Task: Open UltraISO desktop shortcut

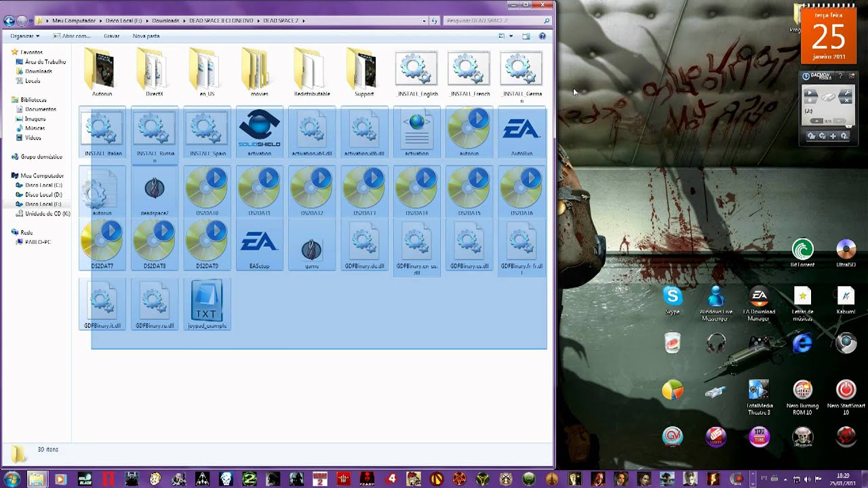Action: pyautogui.click(x=846, y=253)
